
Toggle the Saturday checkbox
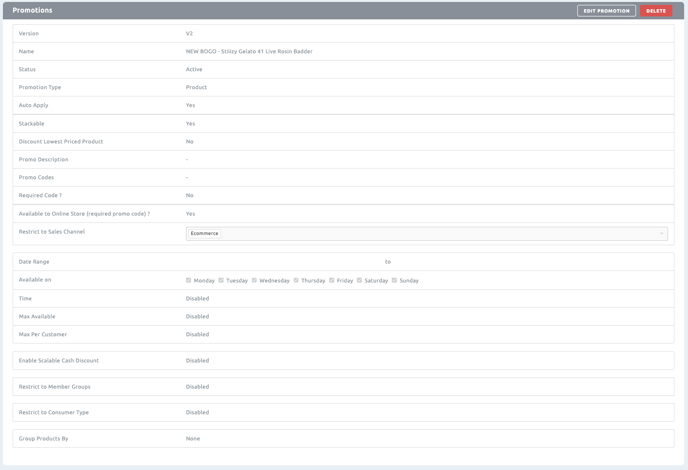[359, 280]
